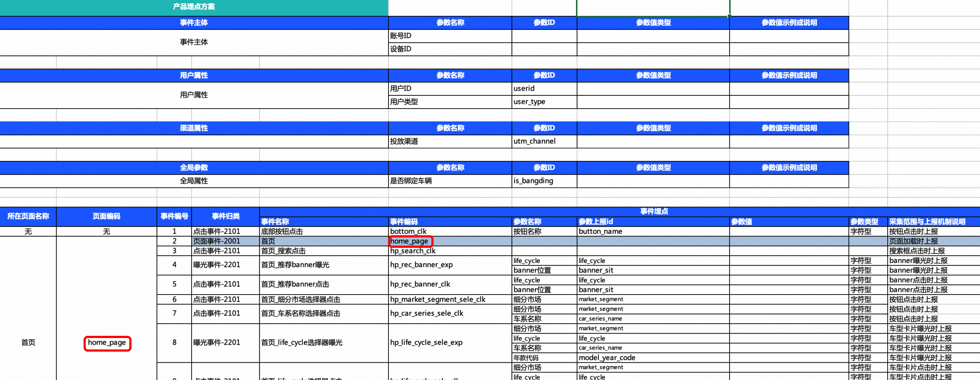Viewport: 980px width, 380px height.
Task: Select the 首页_life_cycle选择器曝光 cell
Action: click(x=324, y=343)
